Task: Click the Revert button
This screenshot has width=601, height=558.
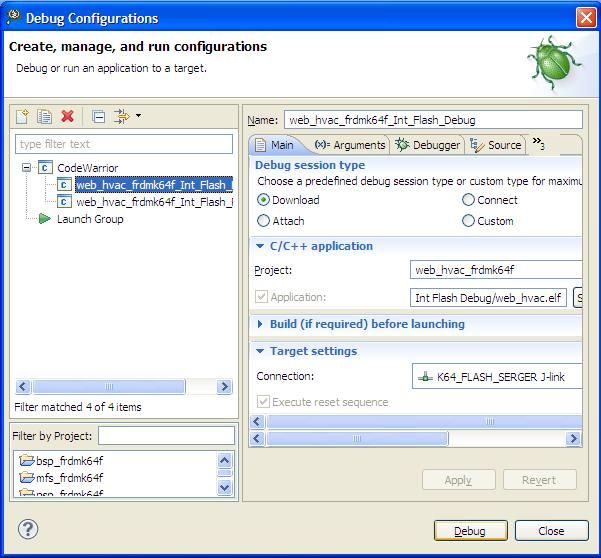Action: (x=540, y=480)
